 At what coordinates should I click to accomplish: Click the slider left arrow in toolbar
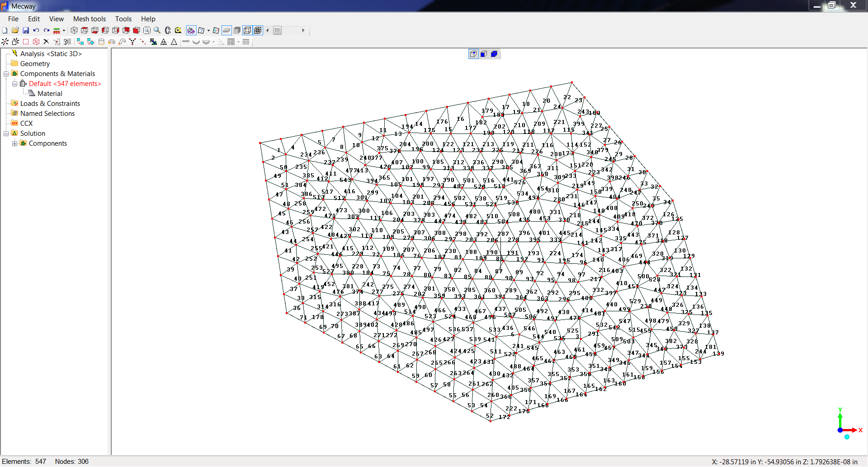pos(268,30)
